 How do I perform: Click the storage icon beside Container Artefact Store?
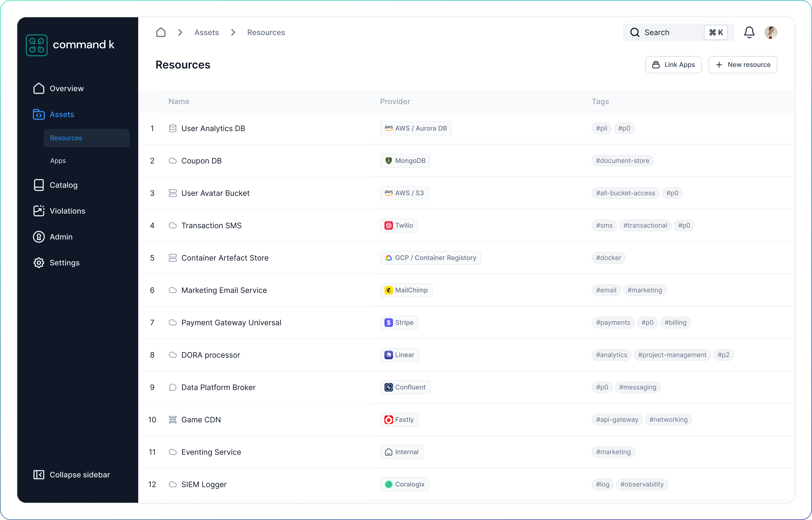173,258
